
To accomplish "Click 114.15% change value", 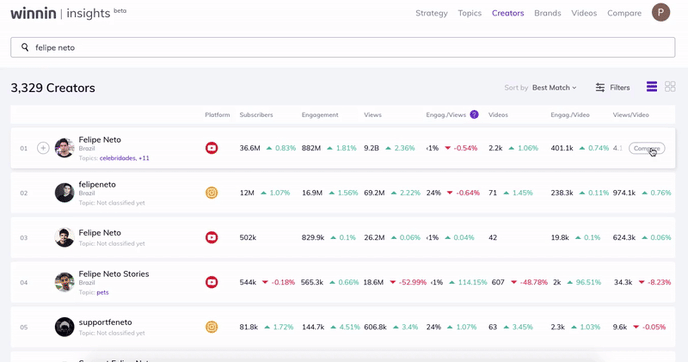I will point(473,283).
